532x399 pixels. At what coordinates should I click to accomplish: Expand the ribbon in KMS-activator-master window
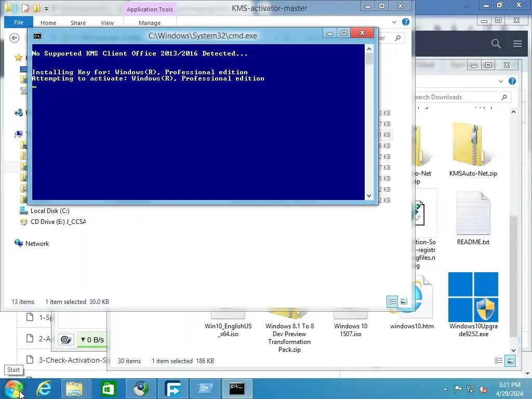click(394, 22)
